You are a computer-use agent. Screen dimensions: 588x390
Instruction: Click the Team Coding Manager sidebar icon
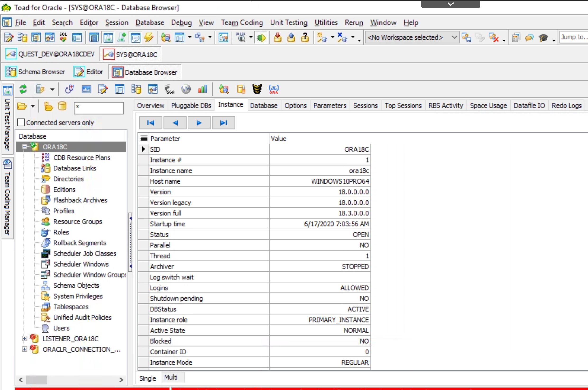(x=7, y=164)
